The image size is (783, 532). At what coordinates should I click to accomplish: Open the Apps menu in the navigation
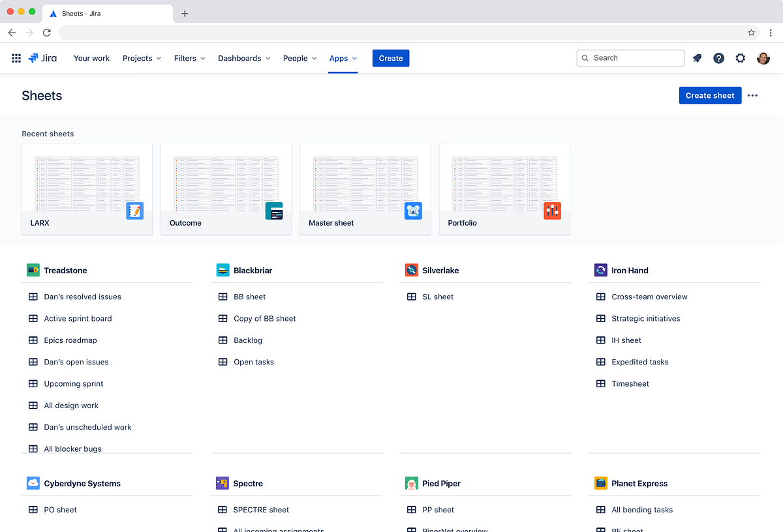click(343, 58)
